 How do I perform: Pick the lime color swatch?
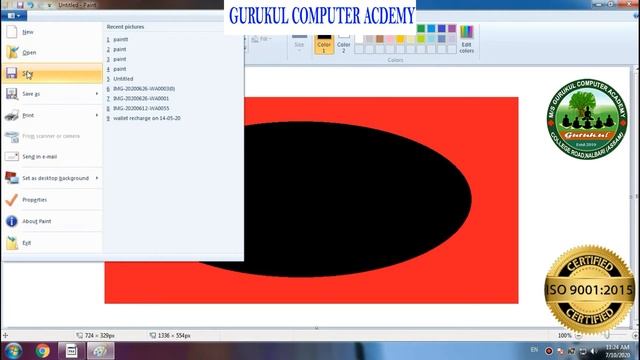[x=421, y=39]
